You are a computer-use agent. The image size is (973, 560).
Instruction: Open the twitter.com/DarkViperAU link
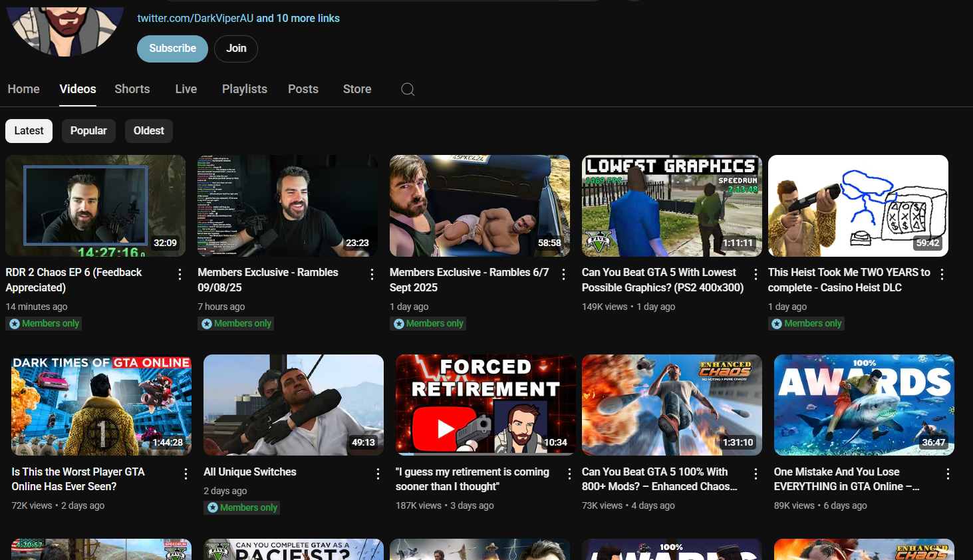[x=196, y=19]
